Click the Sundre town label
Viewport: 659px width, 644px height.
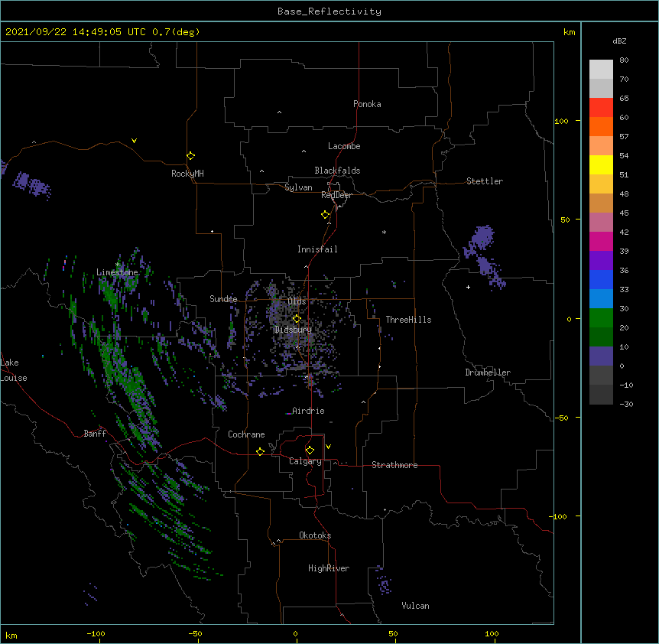[x=223, y=299]
